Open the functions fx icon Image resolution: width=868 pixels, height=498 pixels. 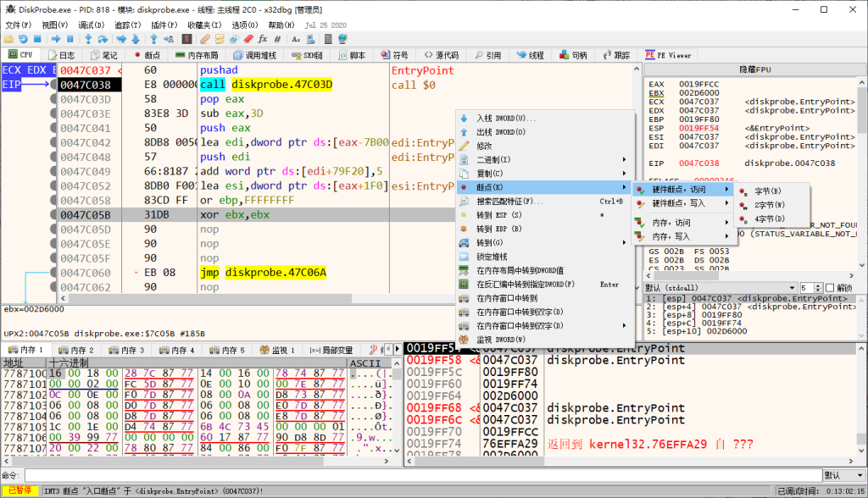(x=263, y=39)
